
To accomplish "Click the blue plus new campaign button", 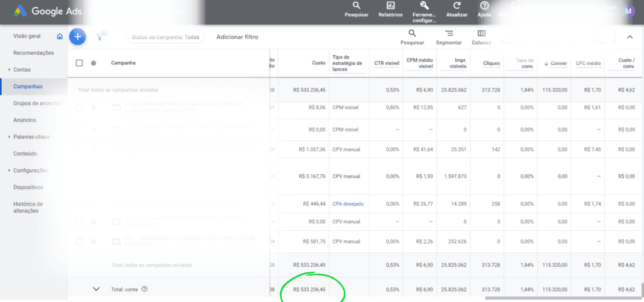I will tap(77, 37).
